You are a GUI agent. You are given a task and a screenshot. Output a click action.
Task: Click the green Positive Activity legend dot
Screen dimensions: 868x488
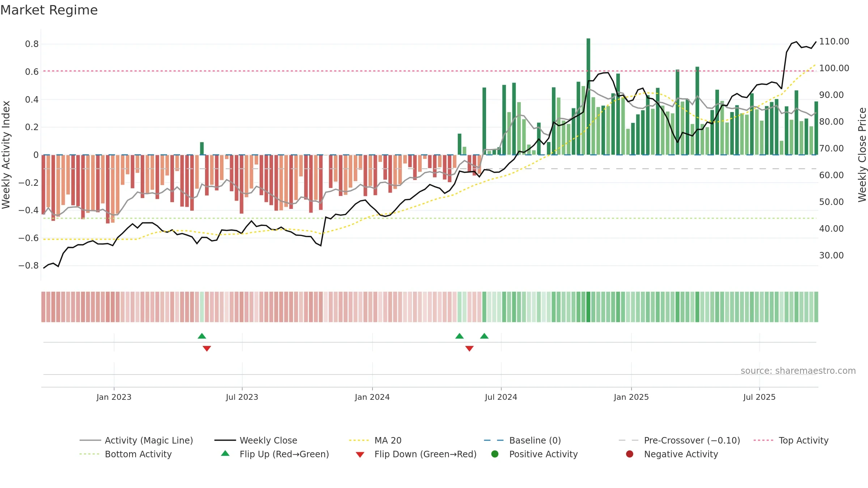495,454
